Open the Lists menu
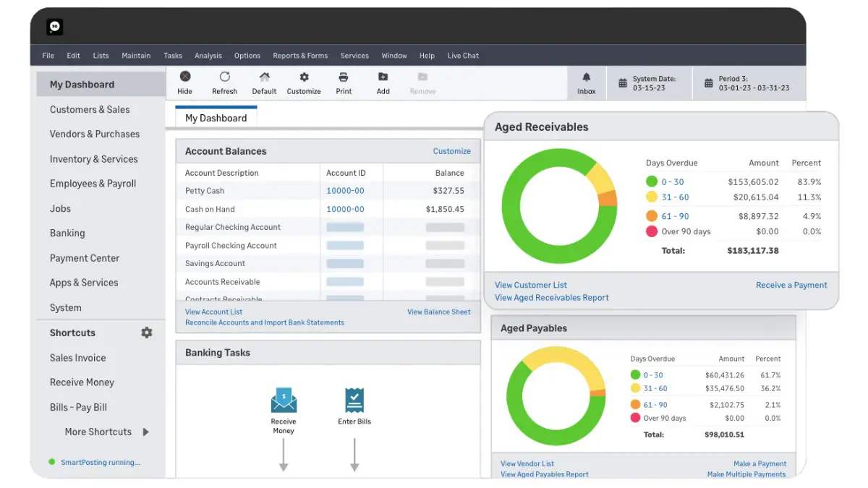Image resolution: width=868 pixels, height=488 pixels. tap(101, 56)
